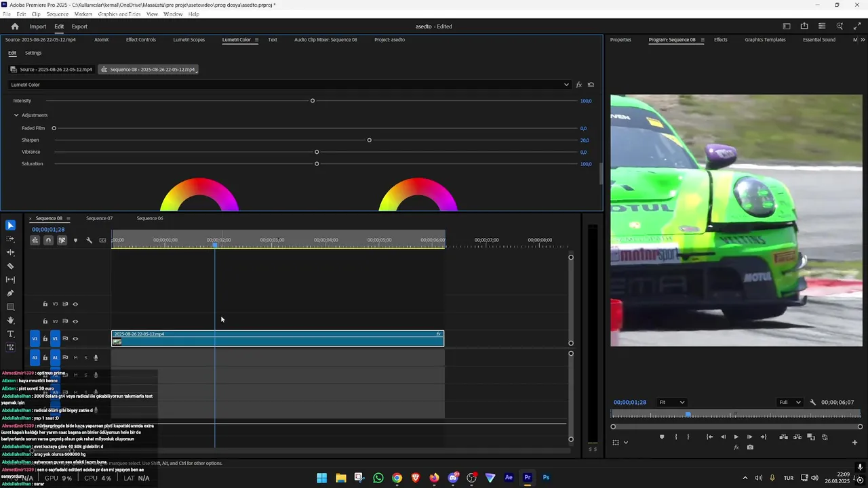The image size is (868, 488).
Task: Open the Full playback resolution dropdown
Action: [x=789, y=402]
